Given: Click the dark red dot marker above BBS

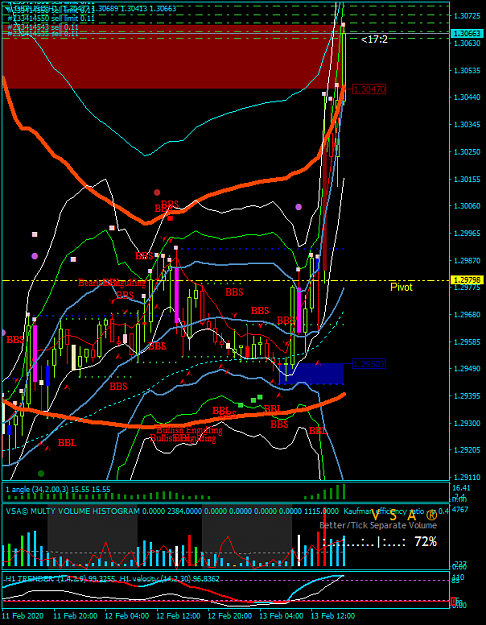Looking at the screenshot, I should [157, 193].
